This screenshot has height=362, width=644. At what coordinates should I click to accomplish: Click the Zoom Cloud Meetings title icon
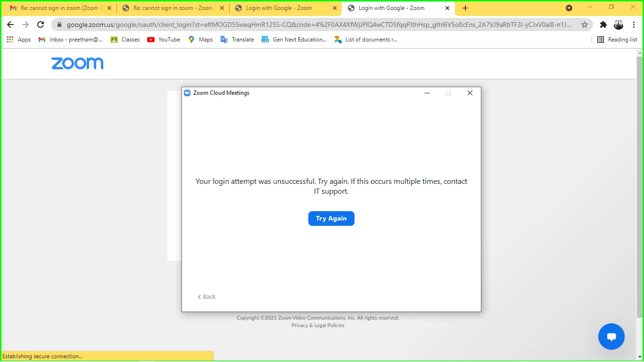[x=187, y=93]
